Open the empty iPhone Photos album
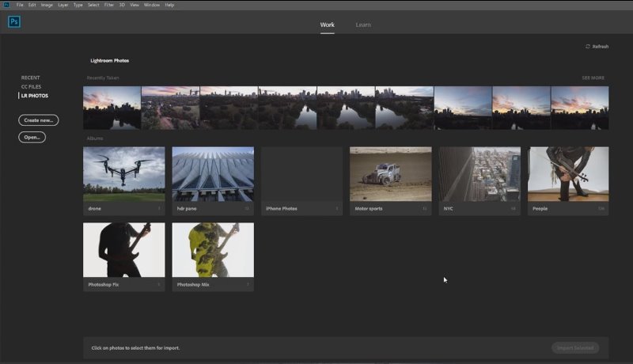The image size is (633, 364). pyautogui.click(x=302, y=174)
